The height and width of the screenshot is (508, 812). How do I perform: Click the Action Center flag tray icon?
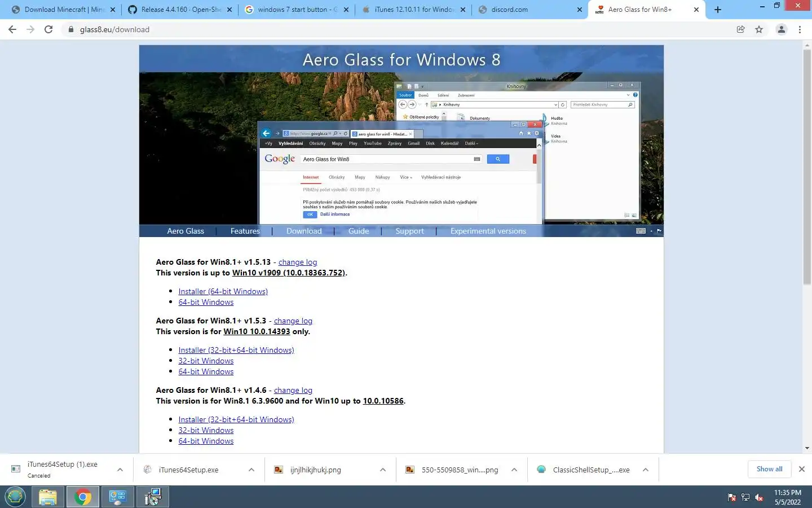coord(732,497)
